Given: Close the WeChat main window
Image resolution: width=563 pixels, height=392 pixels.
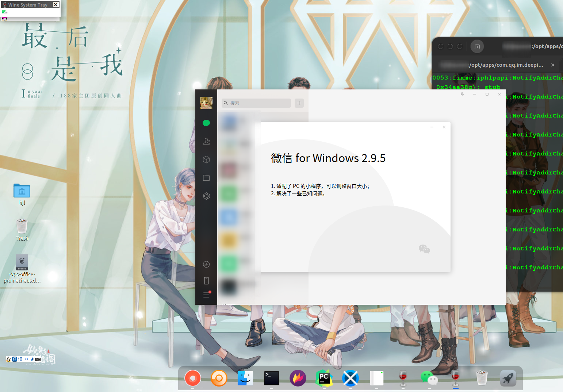Looking at the screenshot, I should tap(499, 94).
